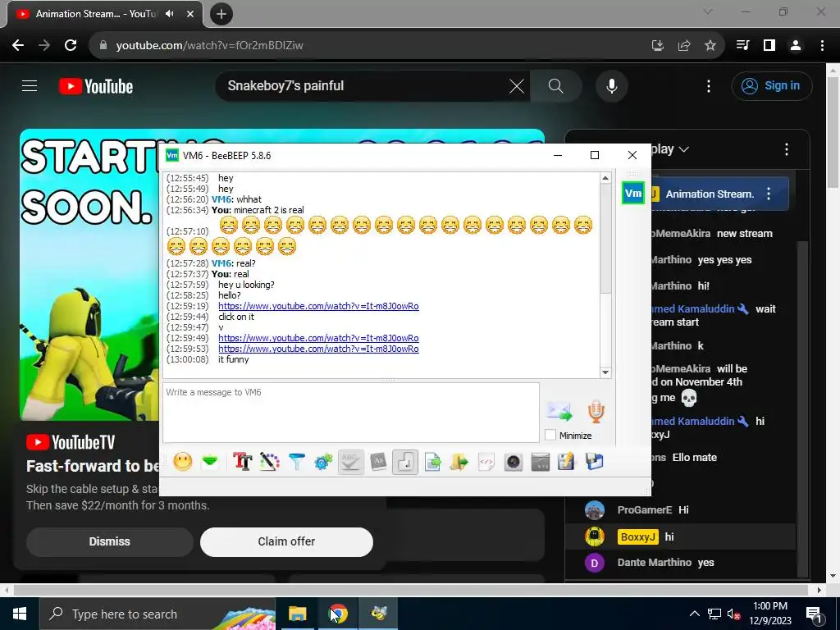Send a folder using folder arrow icon

(459, 462)
